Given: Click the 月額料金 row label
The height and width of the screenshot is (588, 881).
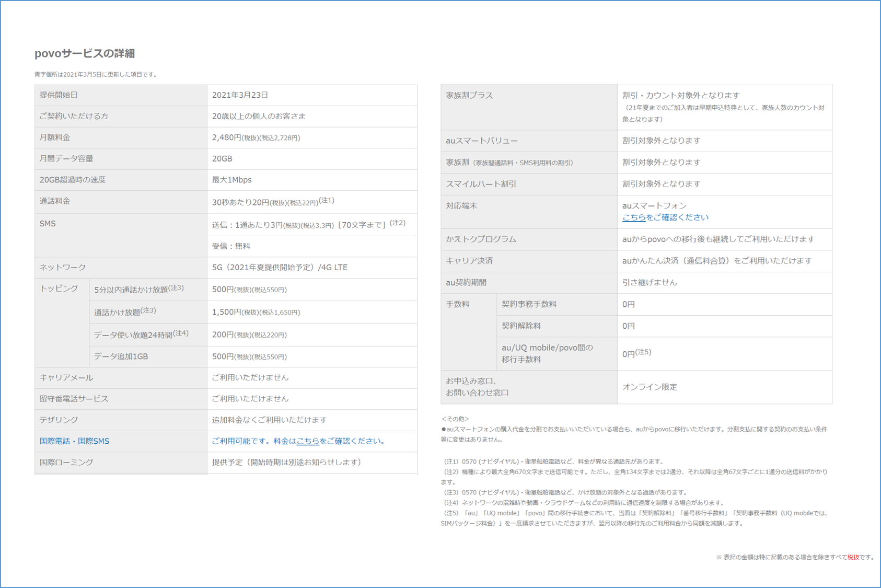Looking at the screenshot, I should 55,137.
